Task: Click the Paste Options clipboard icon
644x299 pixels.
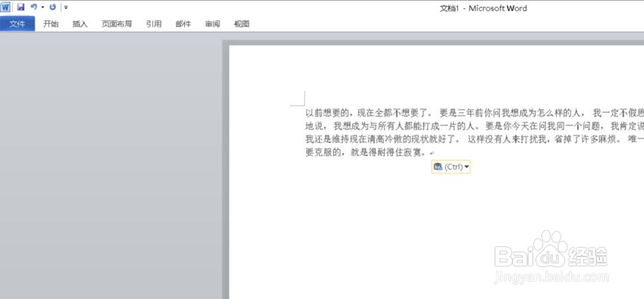Action: pyautogui.click(x=438, y=166)
